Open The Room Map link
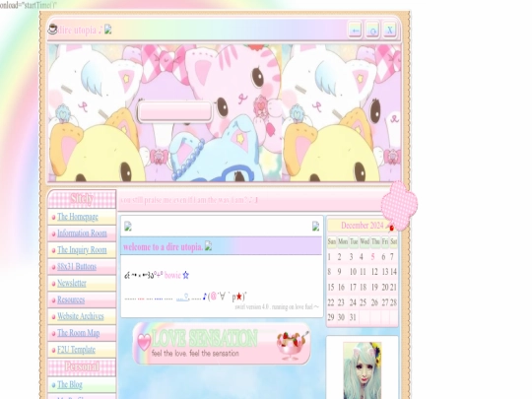The height and width of the screenshot is (399, 532). pyautogui.click(x=79, y=333)
